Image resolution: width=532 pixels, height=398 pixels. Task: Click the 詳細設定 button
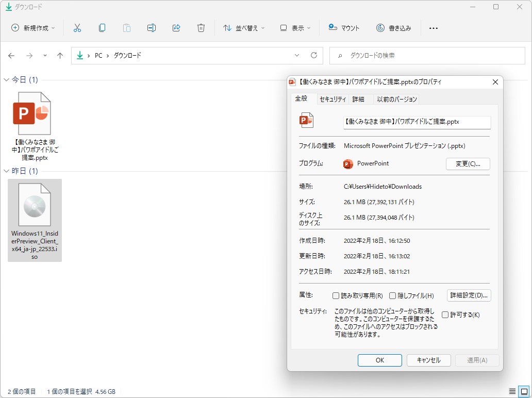coord(468,295)
